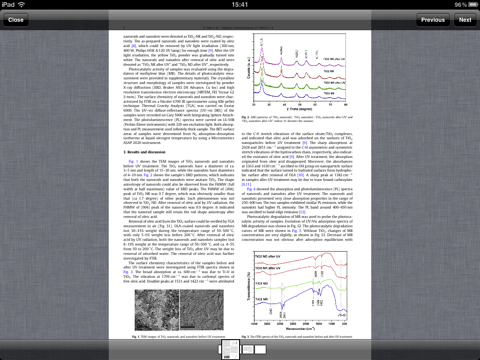Tap the Wi-Fi status icon
This screenshot has width=480, height=360.
coord(21,4)
